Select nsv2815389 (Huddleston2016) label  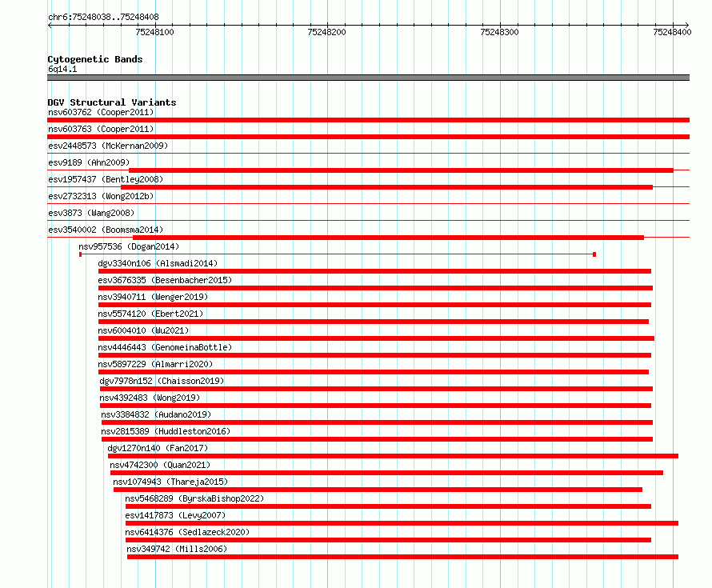pyautogui.click(x=166, y=431)
